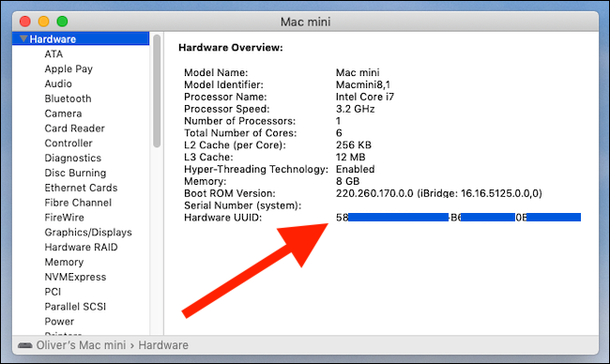Click the 256 KB L2 cache value
The height and width of the screenshot is (364, 610).
click(354, 145)
